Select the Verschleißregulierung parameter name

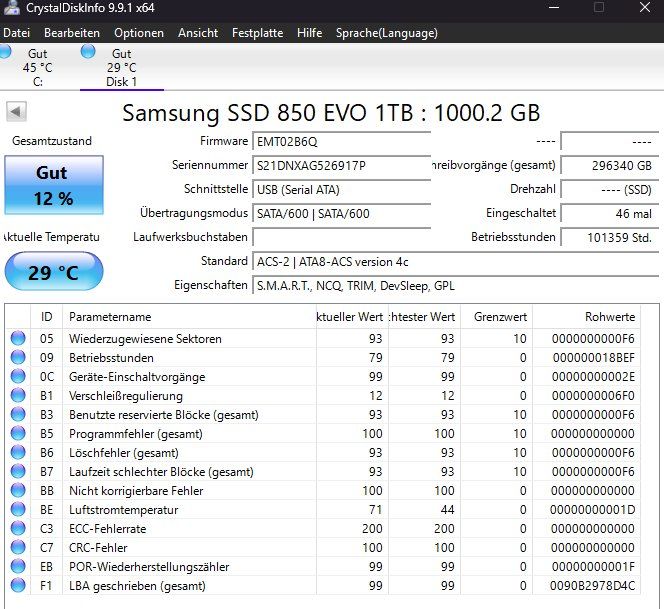point(126,396)
